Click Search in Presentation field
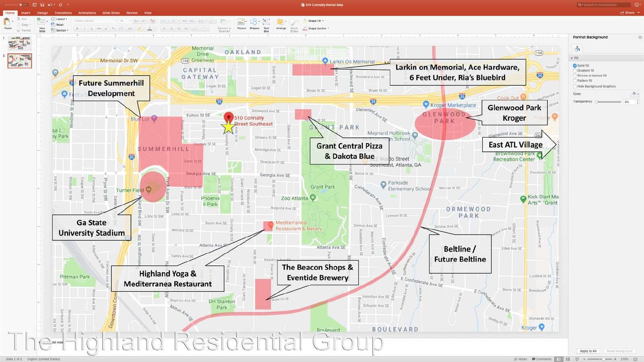Screen dimensions: 644x362 [604, 5]
